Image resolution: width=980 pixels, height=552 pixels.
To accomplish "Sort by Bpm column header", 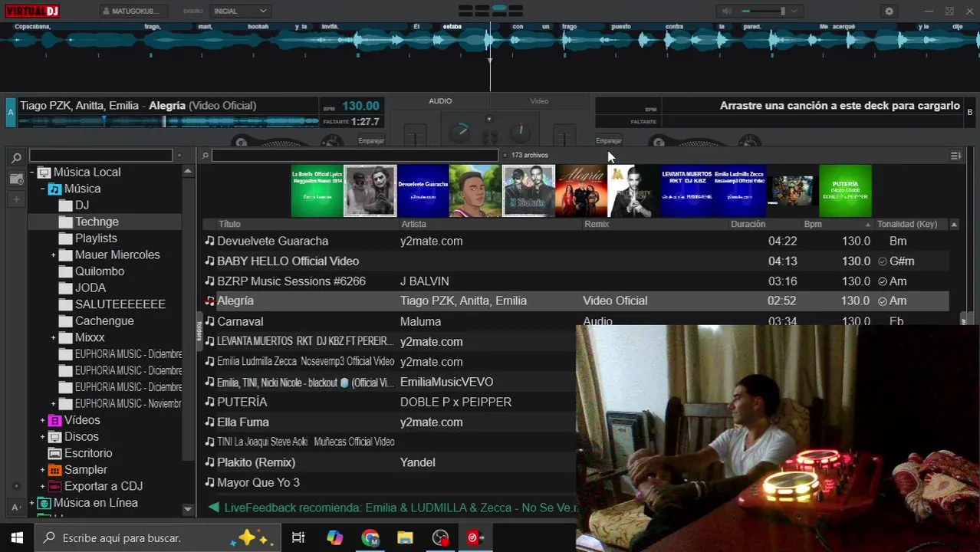I will click(x=813, y=224).
